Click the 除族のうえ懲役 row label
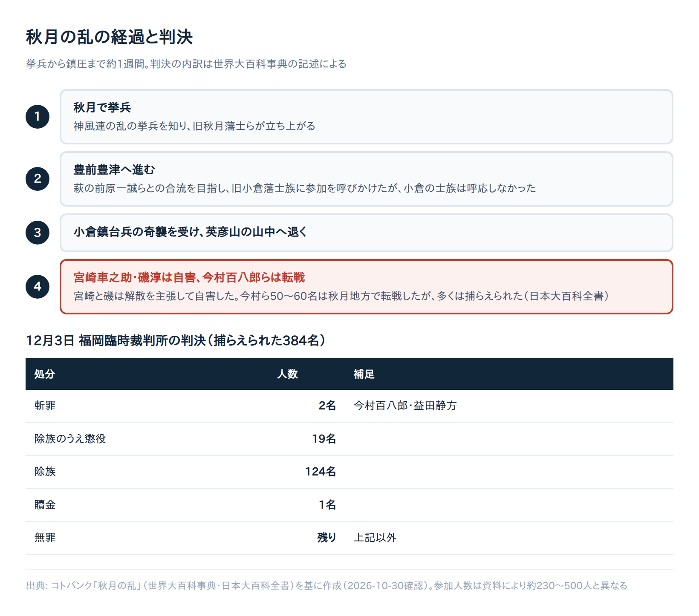Screen dimensions: 699x616 point(70,439)
